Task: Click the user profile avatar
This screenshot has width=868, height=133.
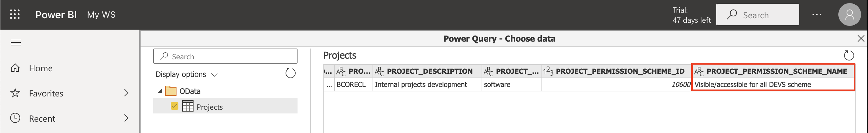Action: coord(849,14)
